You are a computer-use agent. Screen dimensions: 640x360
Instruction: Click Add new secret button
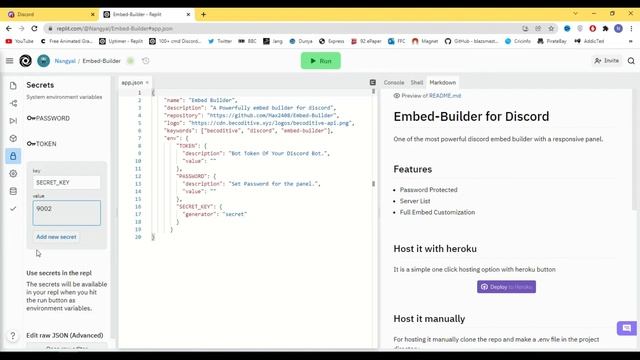56,237
